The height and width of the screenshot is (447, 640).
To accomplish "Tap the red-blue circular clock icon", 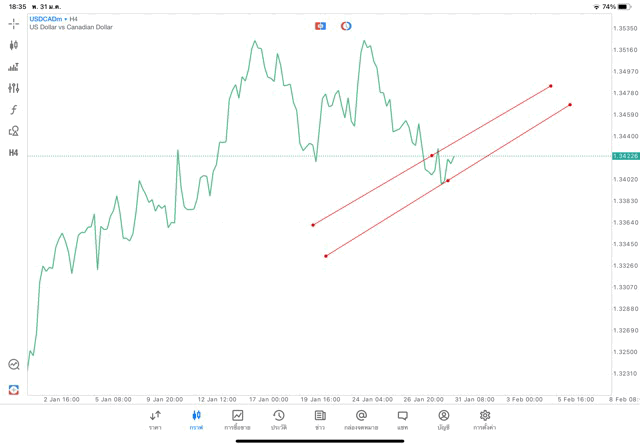I will (346, 26).
